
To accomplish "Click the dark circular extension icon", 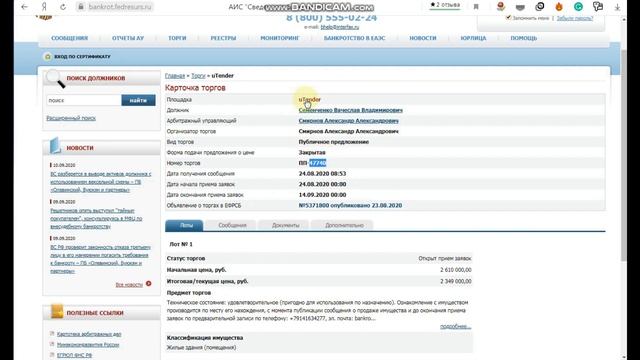I will [x=540, y=7].
